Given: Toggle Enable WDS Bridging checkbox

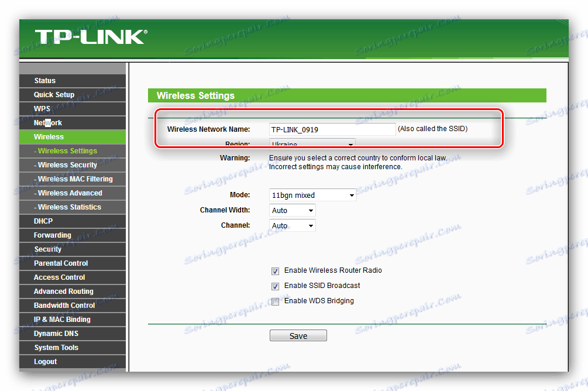Looking at the screenshot, I should 275,301.
